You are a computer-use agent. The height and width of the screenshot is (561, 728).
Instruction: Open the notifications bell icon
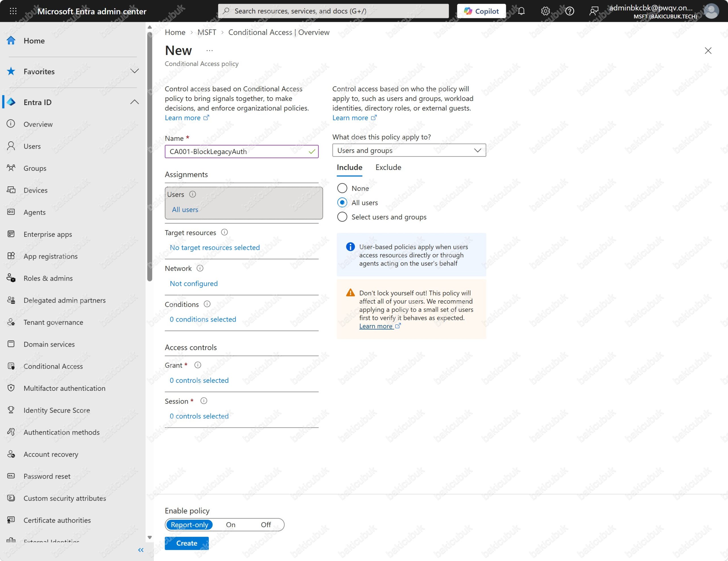click(x=521, y=11)
